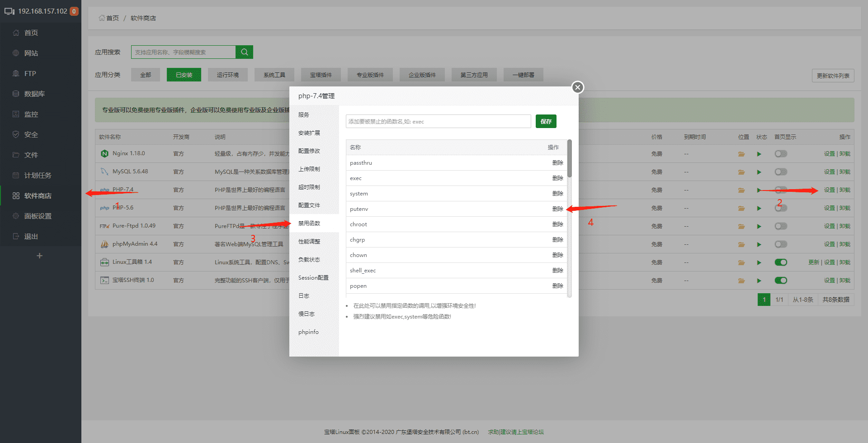Viewport: 868px width, 443px height.
Task: Filter apps by 运行环境 category
Action: 228,75
